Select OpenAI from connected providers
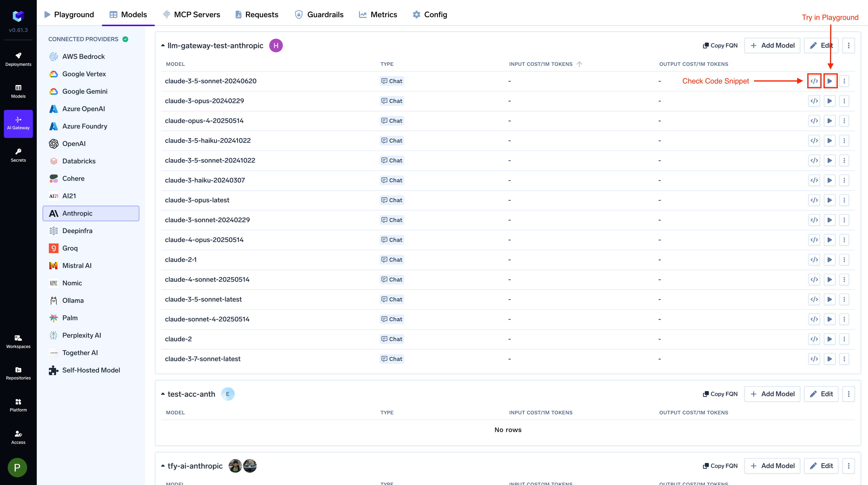 click(x=74, y=144)
